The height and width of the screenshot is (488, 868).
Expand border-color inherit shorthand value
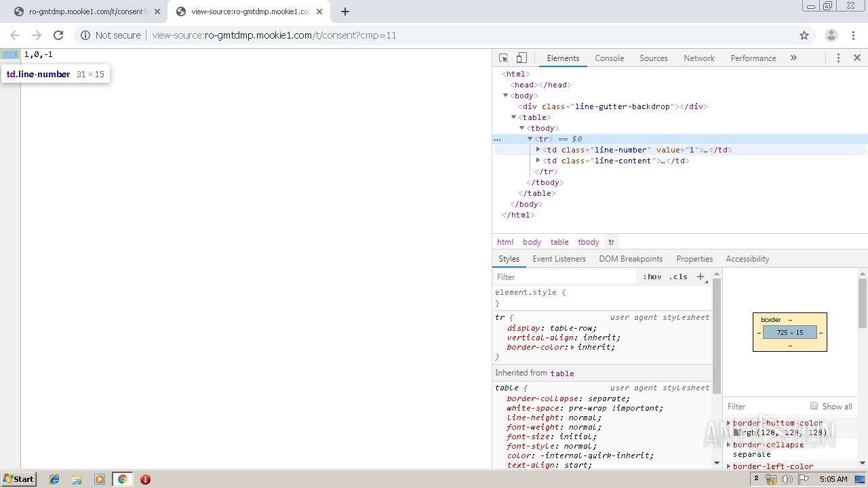point(572,347)
